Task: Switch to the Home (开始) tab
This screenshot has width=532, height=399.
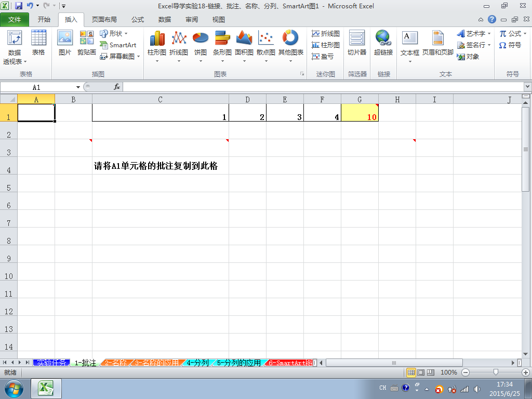Action: click(44, 20)
